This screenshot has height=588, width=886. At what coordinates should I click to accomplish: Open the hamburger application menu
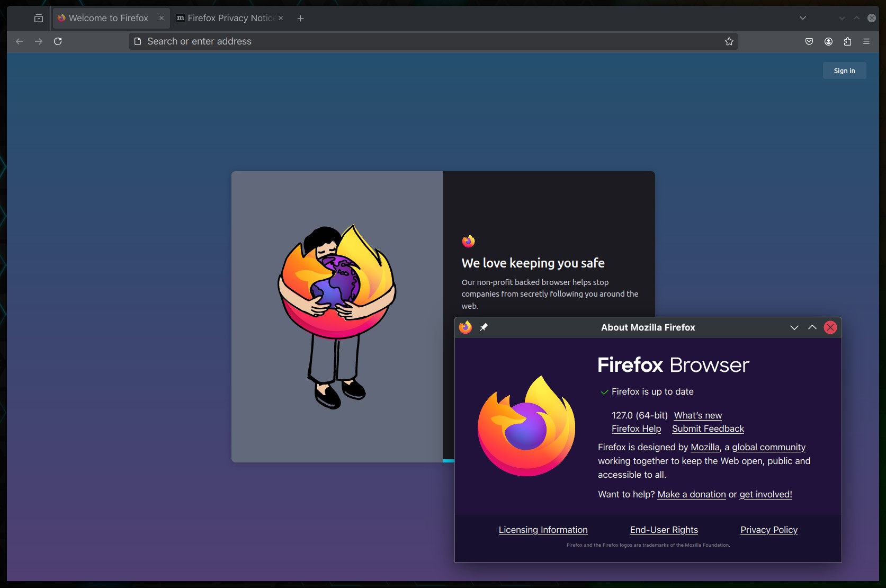[x=866, y=41]
